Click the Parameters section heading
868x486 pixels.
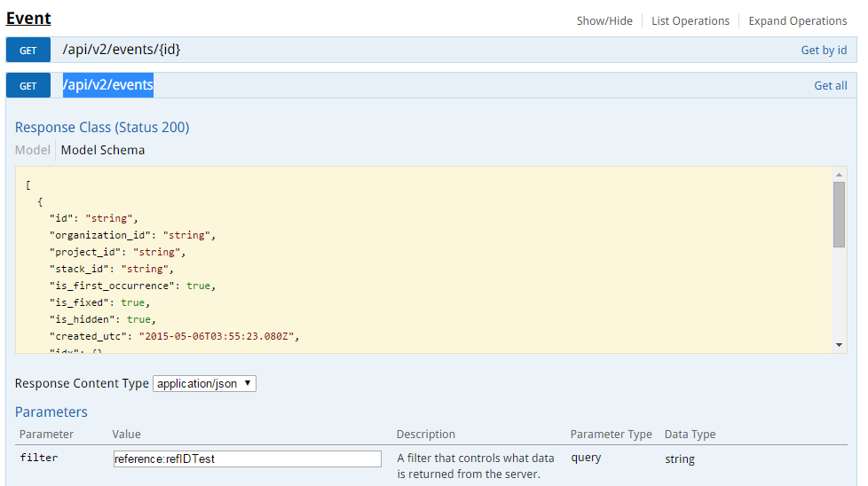point(51,412)
